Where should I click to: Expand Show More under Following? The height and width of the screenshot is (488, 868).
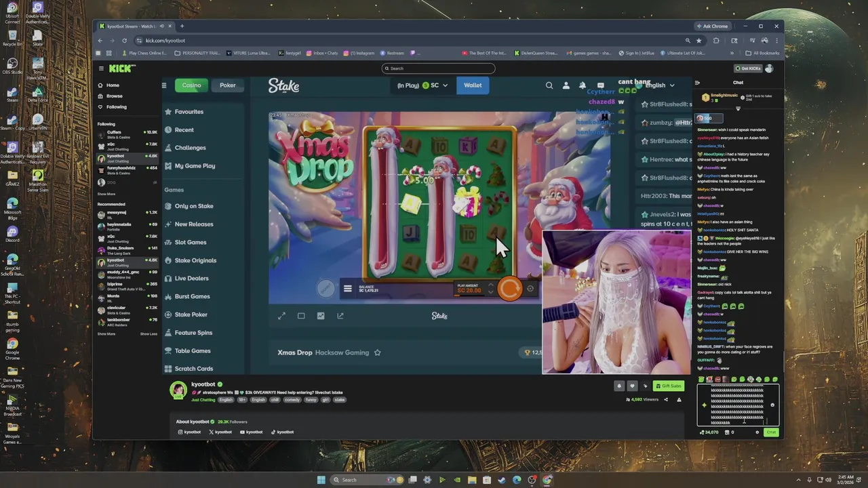[106, 194]
